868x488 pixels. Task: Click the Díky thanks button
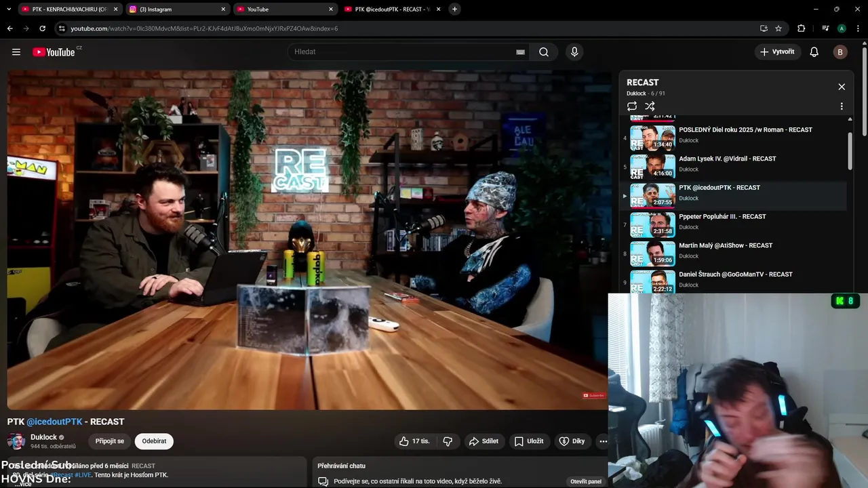(x=572, y=441)
